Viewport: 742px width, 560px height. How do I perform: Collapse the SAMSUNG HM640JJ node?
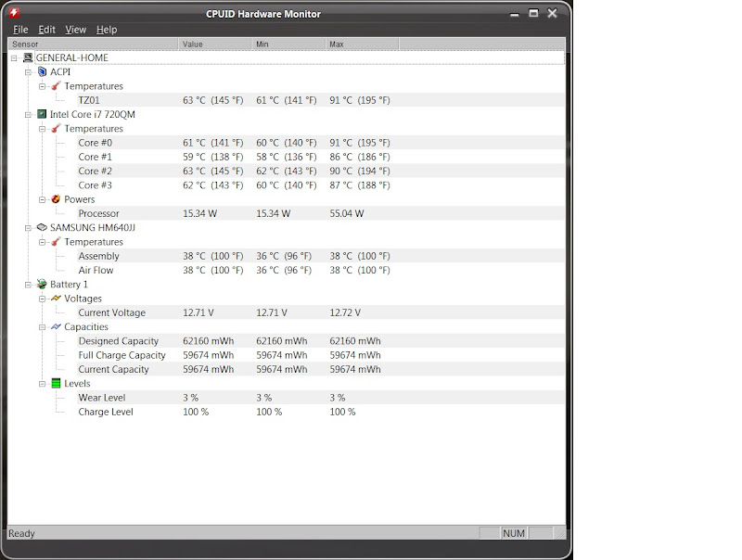[29, 228]
